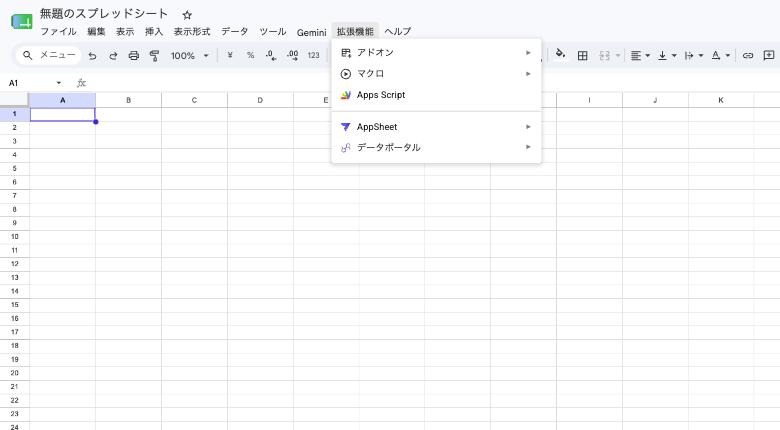The height and width of the screenshot is (430, 780).
Task: Click the print icon
Action: pos(134,56)
